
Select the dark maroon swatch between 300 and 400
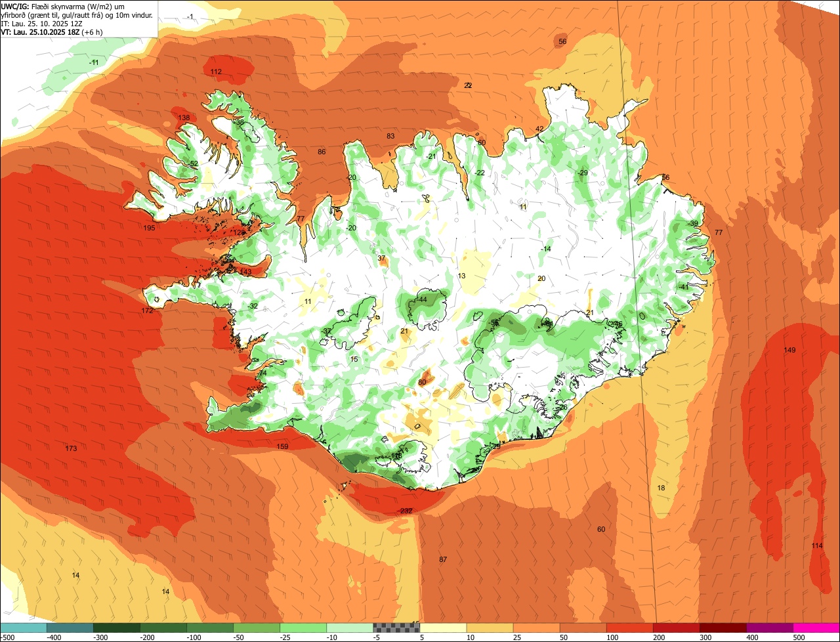[723, 628]
